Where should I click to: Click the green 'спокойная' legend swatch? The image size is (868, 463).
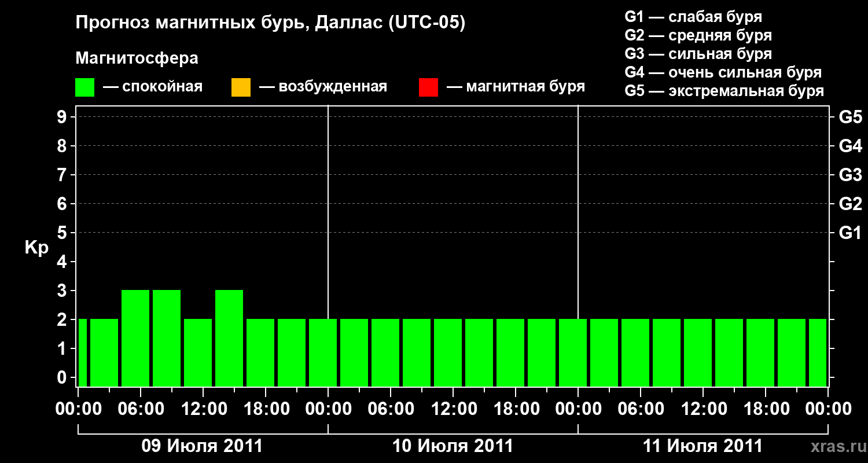85,87
